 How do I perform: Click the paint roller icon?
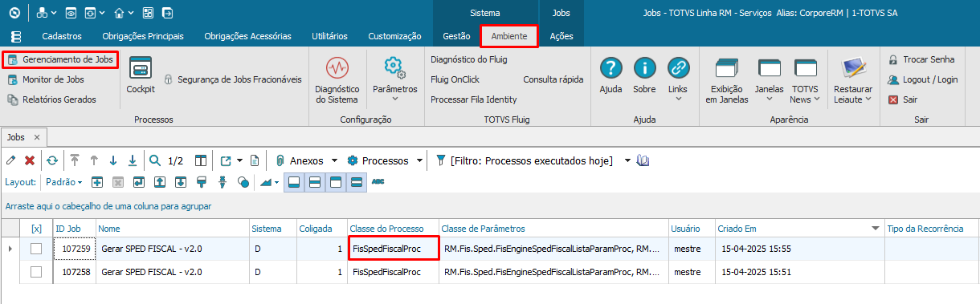click(202, 182)
